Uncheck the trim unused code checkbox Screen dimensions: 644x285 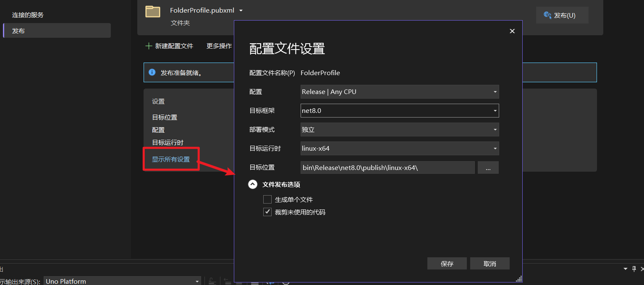(267, 212)
